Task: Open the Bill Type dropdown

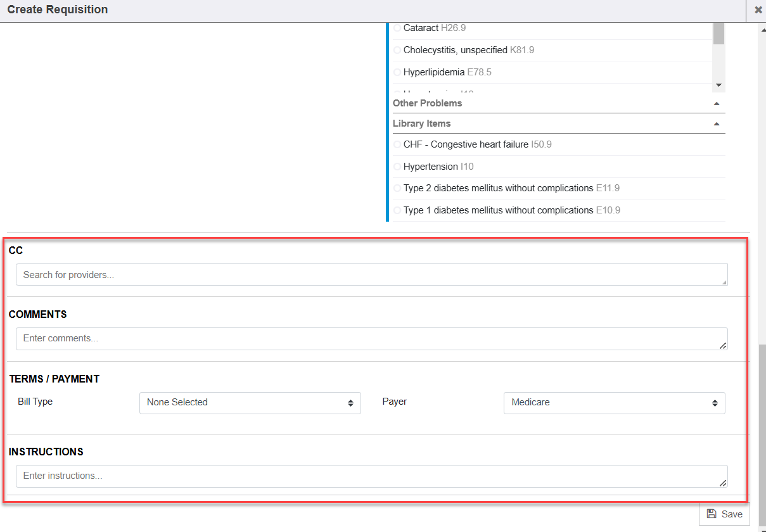Action: (250, 403)
